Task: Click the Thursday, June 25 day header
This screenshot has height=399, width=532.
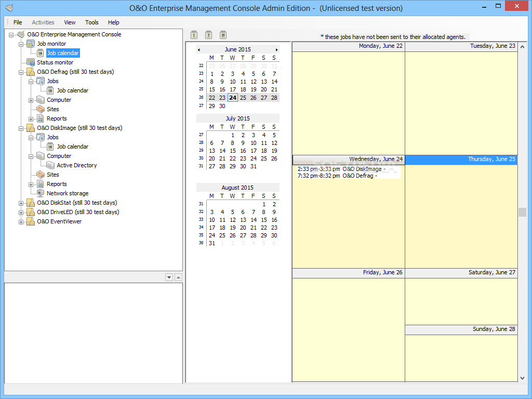Action: [461, 159]
